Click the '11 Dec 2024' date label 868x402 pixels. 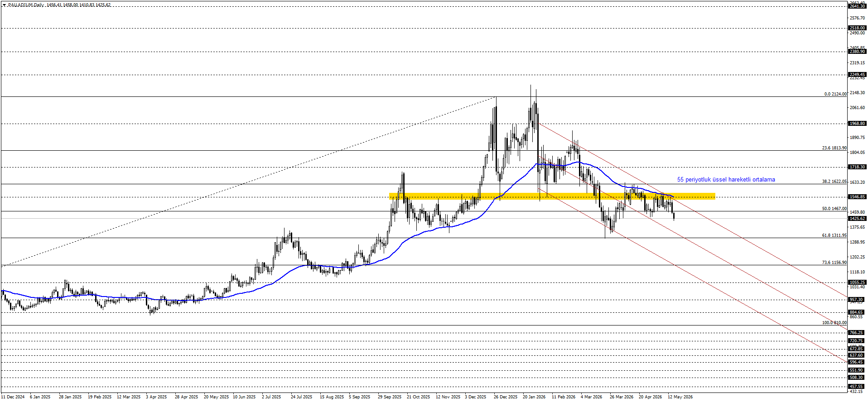click(x=13, y=397)
